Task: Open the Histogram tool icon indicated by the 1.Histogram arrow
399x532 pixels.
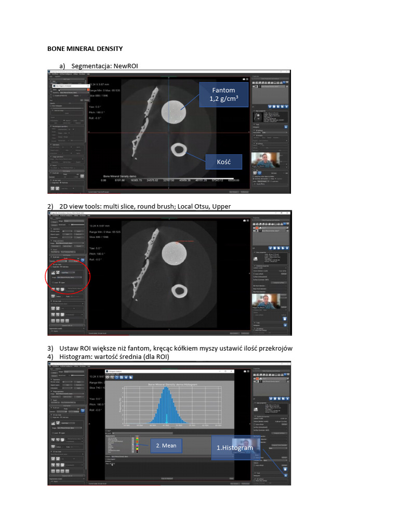Action: [286, 475]
